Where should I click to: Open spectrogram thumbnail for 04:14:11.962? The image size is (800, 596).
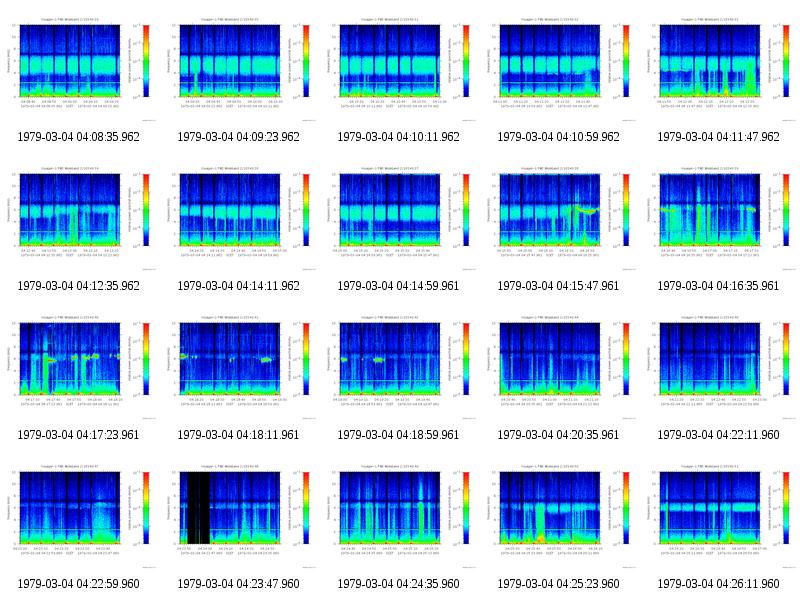(x=240, y=218)
